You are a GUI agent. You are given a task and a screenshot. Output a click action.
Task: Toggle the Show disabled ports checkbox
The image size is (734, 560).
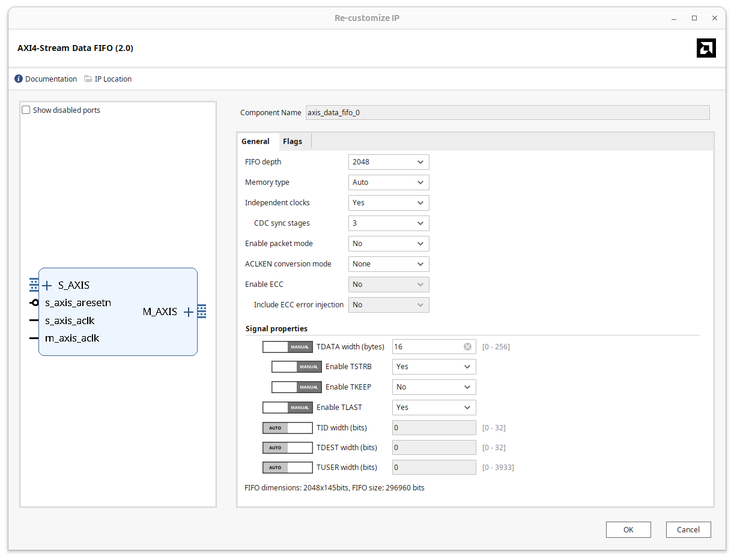tap(26, 109)
